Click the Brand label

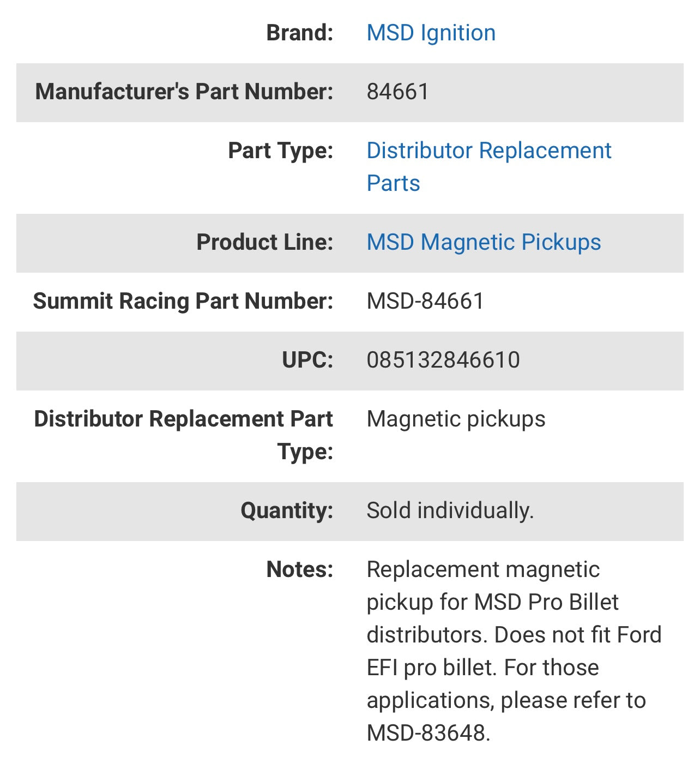[x=299, y=33]
